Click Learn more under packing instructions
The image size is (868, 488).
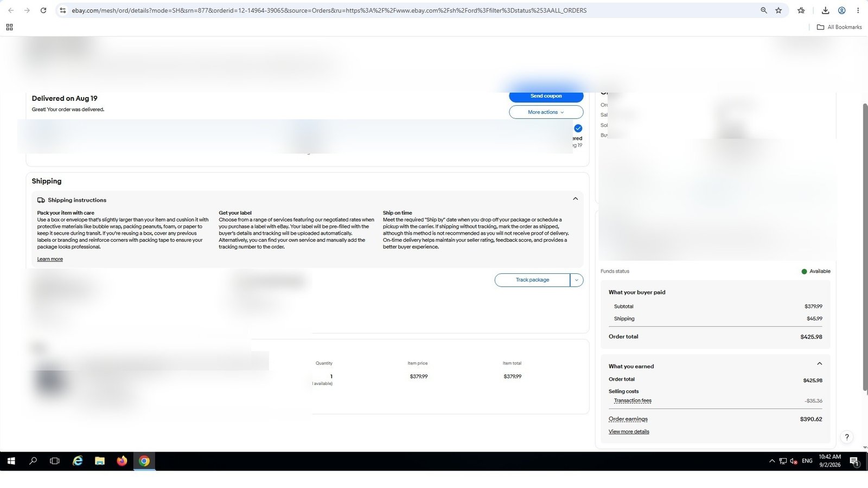(x=50, y=259)
